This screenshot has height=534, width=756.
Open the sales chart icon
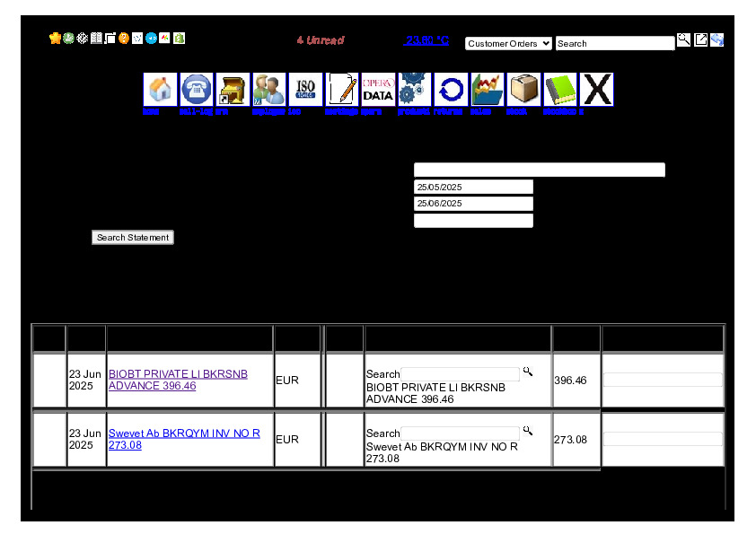pos(487,90)
